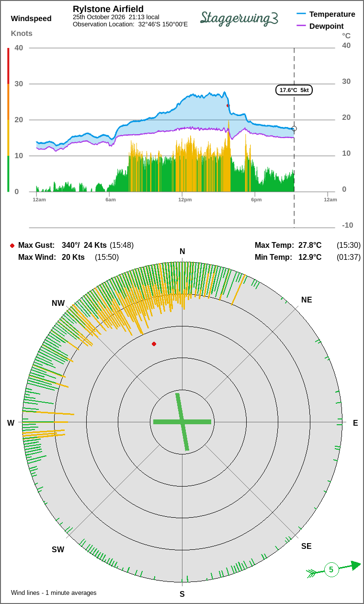
Task: Click the Wind lines 1 minute averages note
Action: [54, 593]
